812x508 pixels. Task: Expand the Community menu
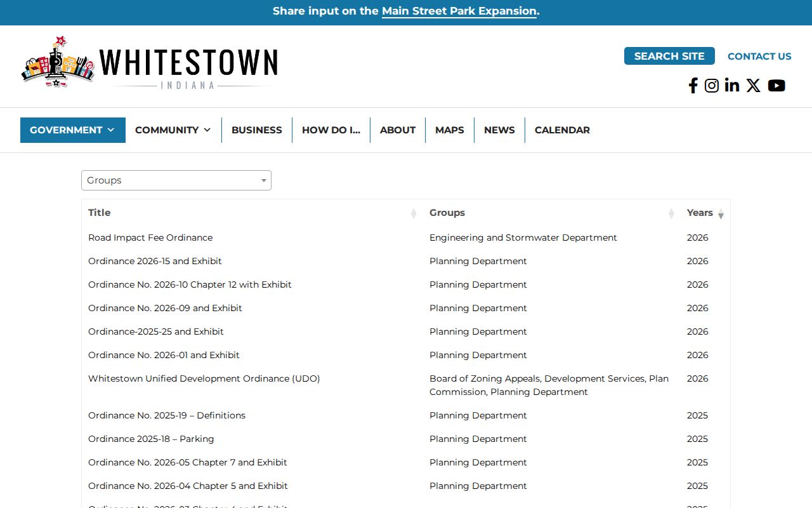pyautogui.click(x=173, y=130)
